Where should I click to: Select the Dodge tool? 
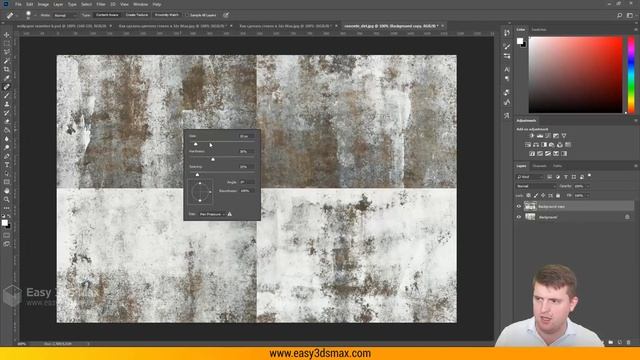[7, 147]
